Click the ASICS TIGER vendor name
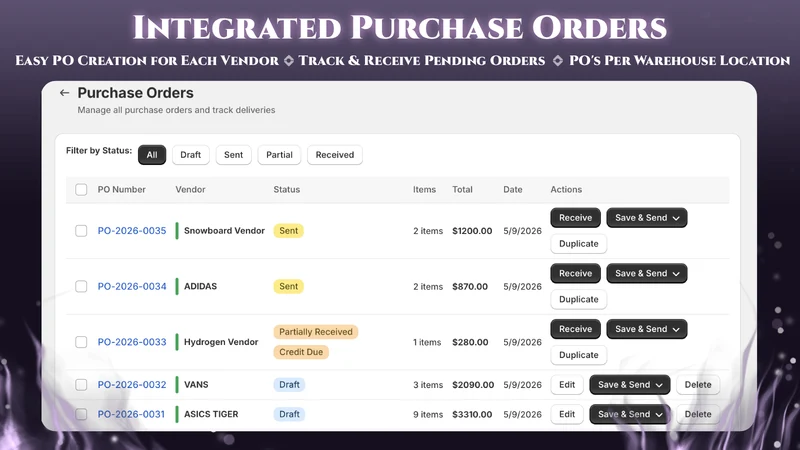The image size is (800, 450). tap(211, 414)
